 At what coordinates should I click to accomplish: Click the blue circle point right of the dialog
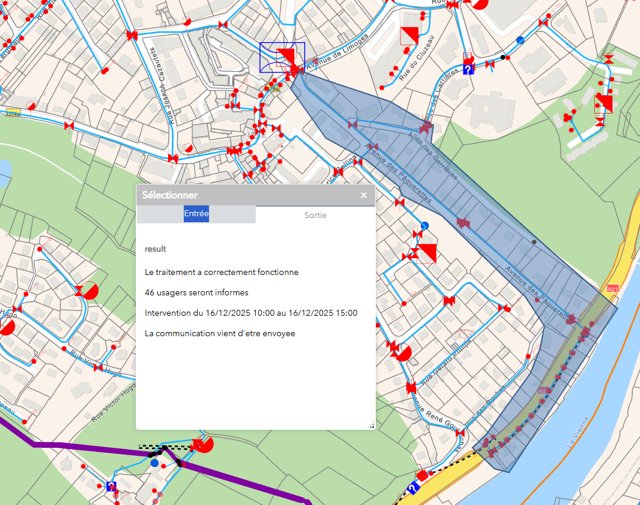(x=425, y=226)
